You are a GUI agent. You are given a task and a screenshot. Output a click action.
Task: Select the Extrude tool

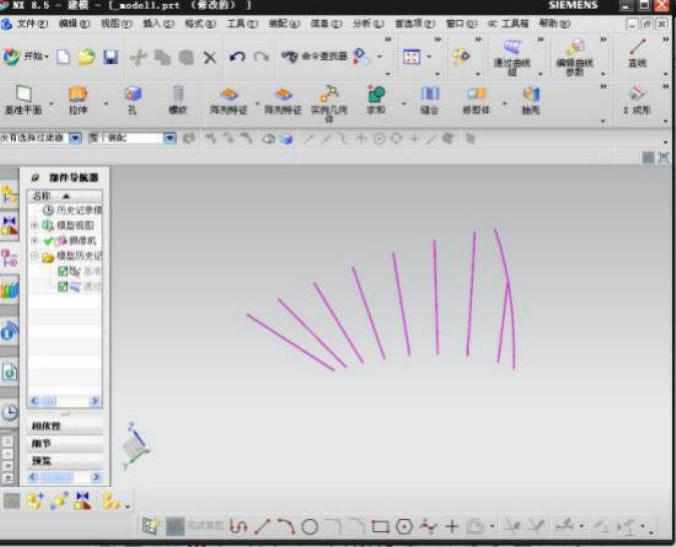click(x=78, y=100)
